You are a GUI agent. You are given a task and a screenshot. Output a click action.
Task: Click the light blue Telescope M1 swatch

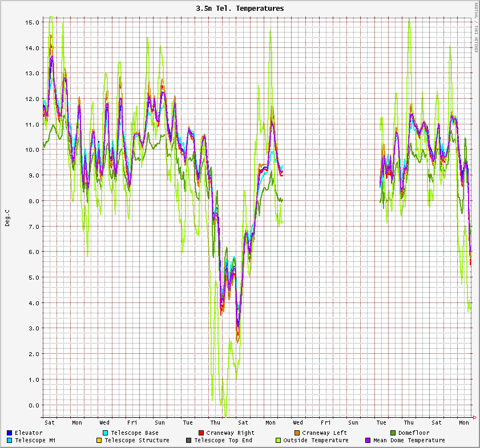[10, 440]
